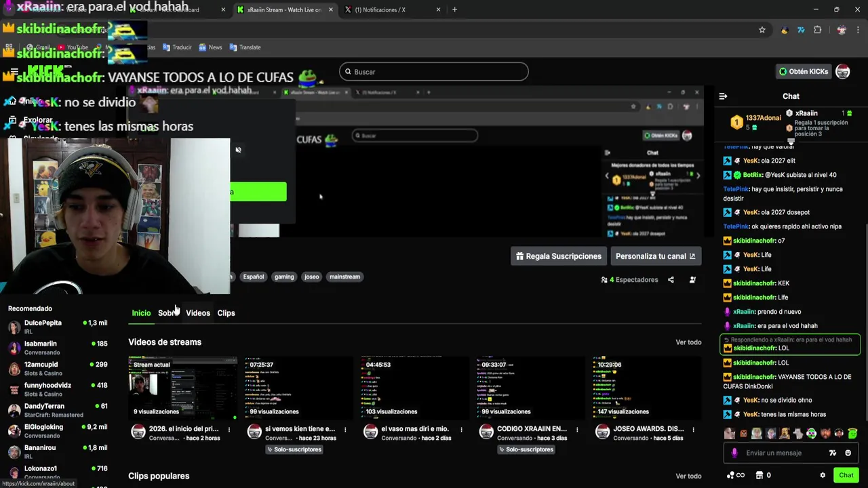The height and width of the screenshot is (488, 868).
Task: Open Chrome's three-dot menu
Action: pos(858,30)
